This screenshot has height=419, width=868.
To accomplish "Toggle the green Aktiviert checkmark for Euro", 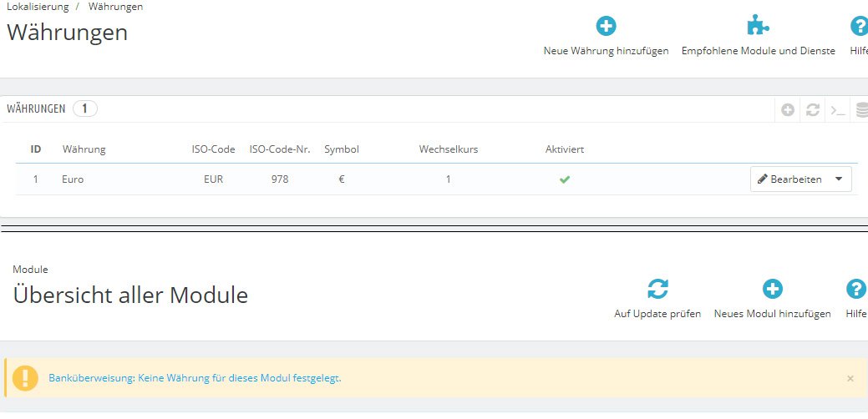I will tap(564, 179).
